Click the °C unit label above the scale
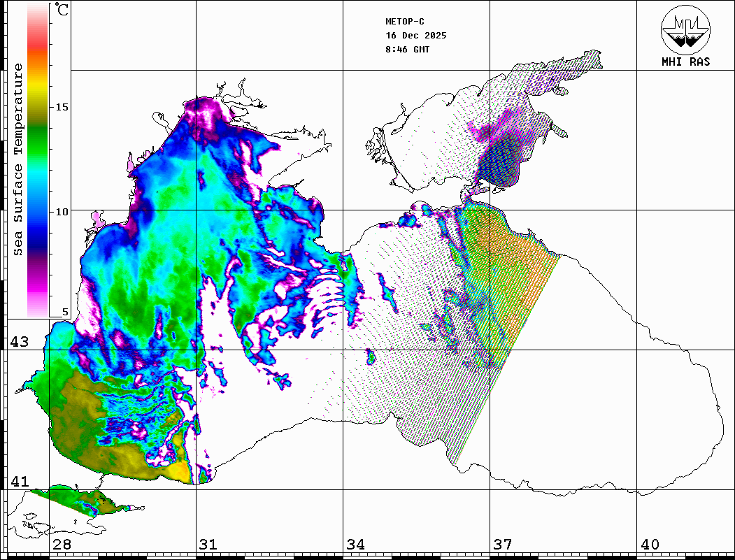Screen dimensions: 735x560 (62, 10)
